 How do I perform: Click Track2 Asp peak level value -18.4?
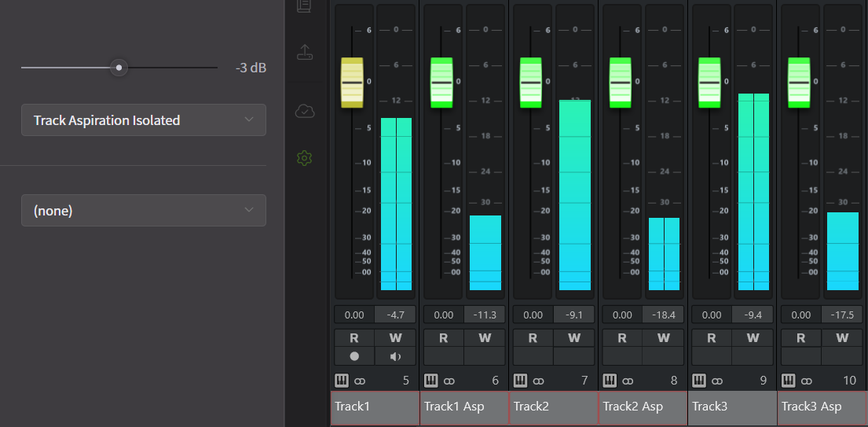click(663, 315)
